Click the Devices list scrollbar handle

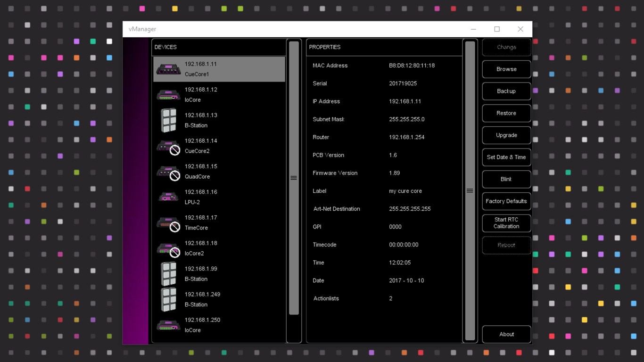[x=294, y=178]
